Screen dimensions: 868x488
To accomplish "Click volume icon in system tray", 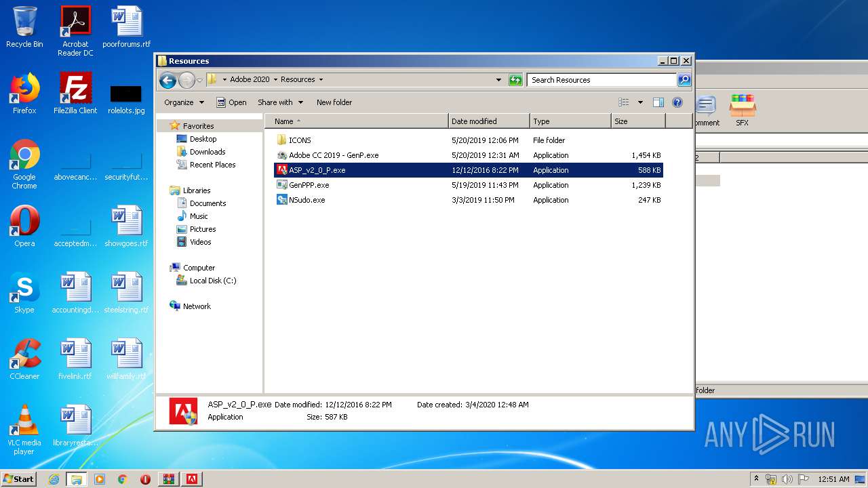I will (787, 479).
